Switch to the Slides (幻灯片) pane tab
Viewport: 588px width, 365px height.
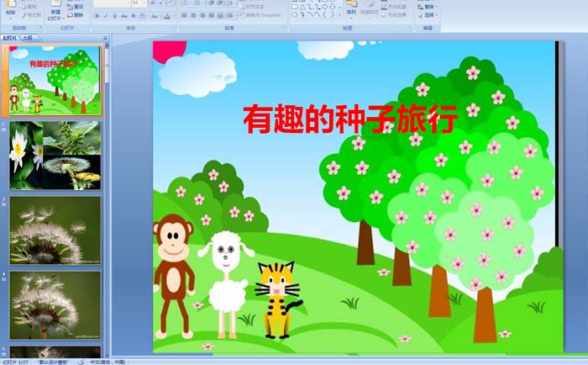(x=10, y=38)
